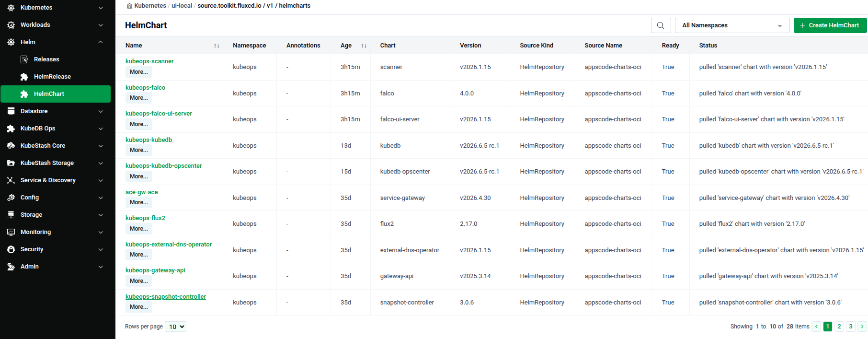Image resolution: width=868 pixels, height=339 pixels.
Task: Click the Config gears icon
Action: point(11,198)
